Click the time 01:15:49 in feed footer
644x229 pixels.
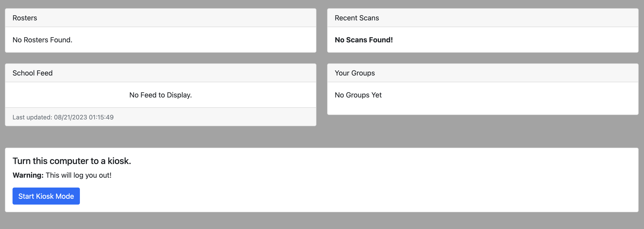coord(101,117)
